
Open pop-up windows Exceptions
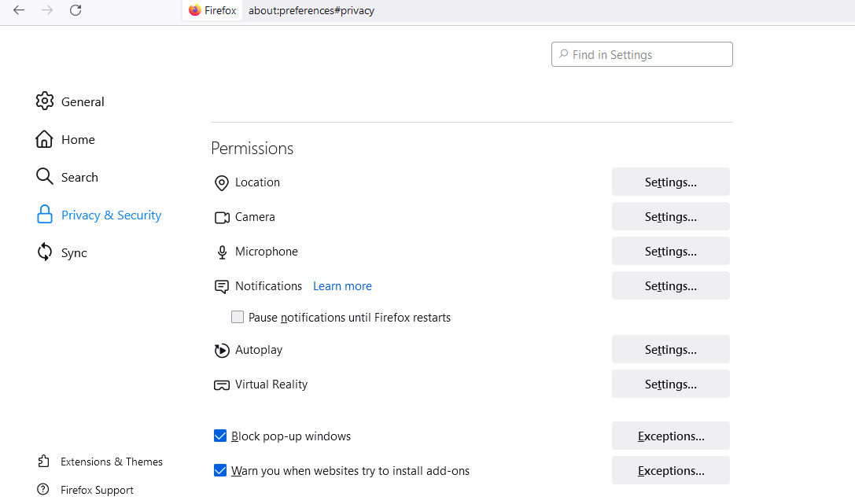tap(670, 436)
